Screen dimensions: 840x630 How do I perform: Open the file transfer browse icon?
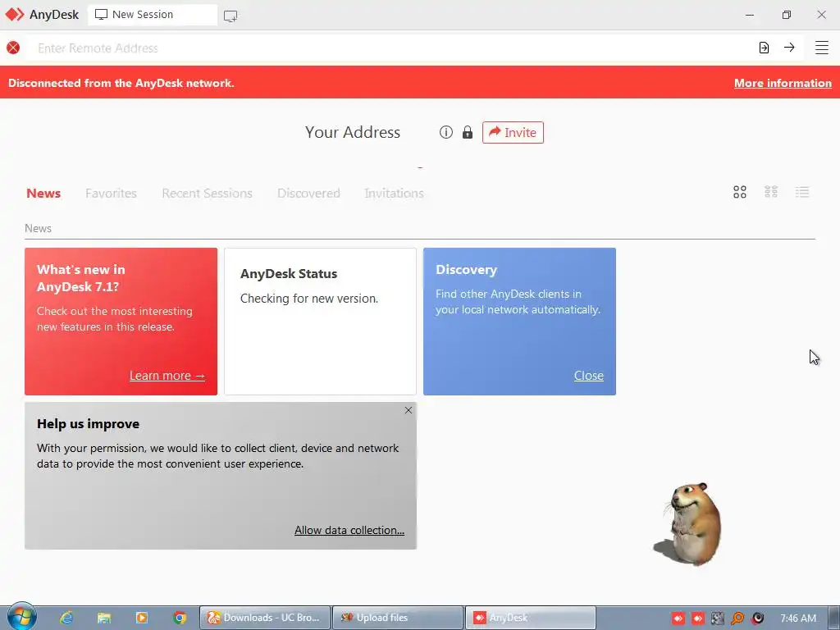(764, 48)
